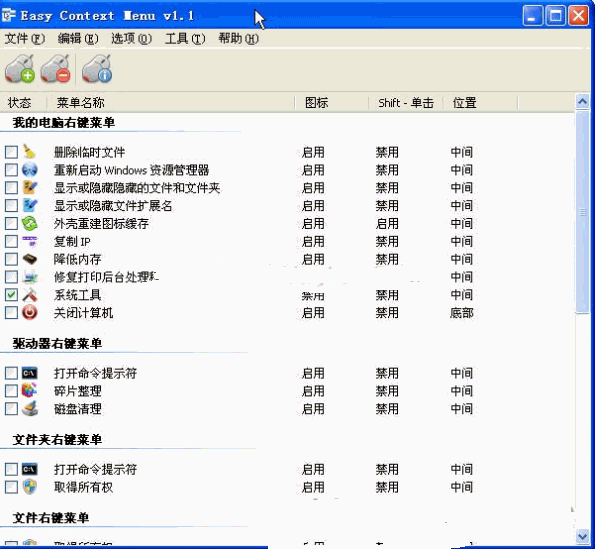Tick the 磁盘清理 checkbox
The height and width of the screenshot is (549, 595).
coord(11,409)
